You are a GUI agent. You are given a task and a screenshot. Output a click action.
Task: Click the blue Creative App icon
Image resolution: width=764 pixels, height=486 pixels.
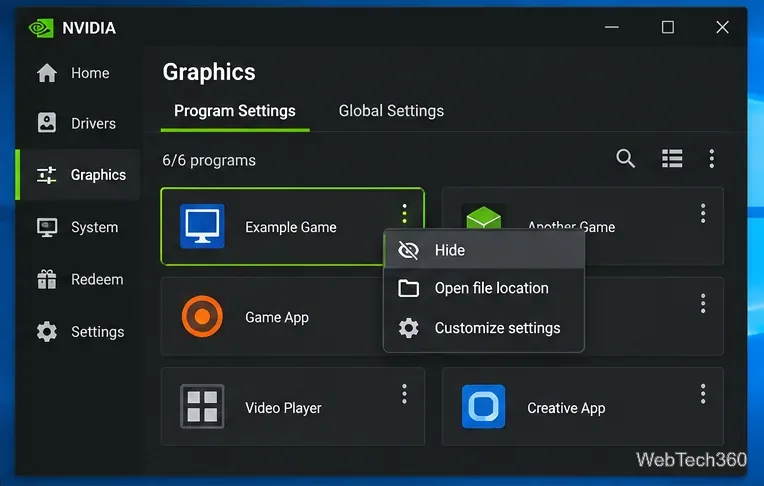click(x=483, y=407)
